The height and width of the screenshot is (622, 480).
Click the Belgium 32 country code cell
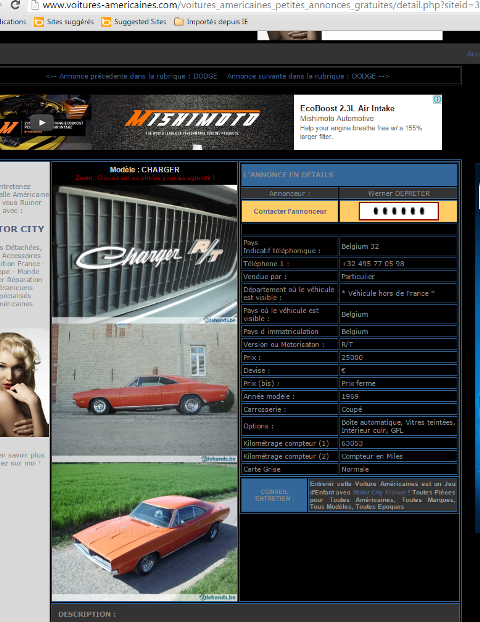point(398,246)
